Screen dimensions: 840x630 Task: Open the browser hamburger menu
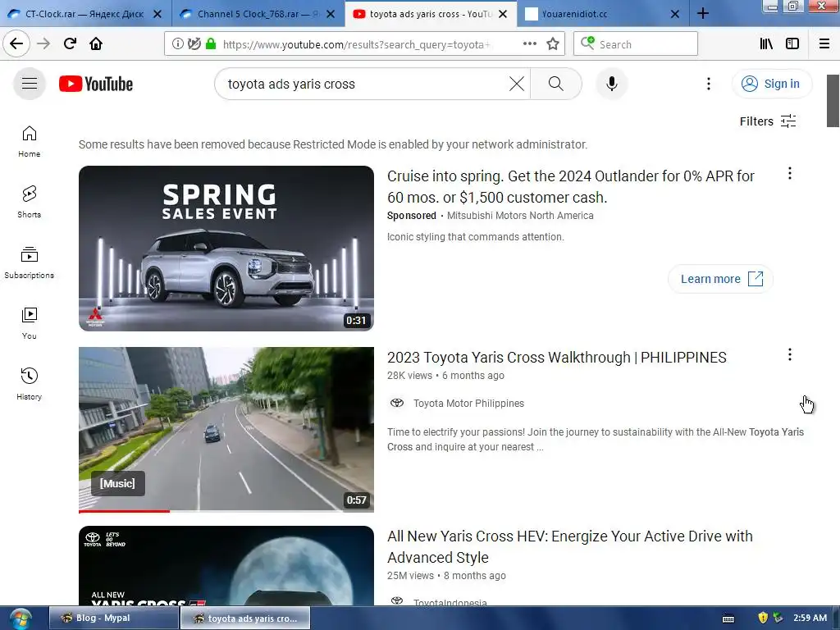[x=824, y=44]
